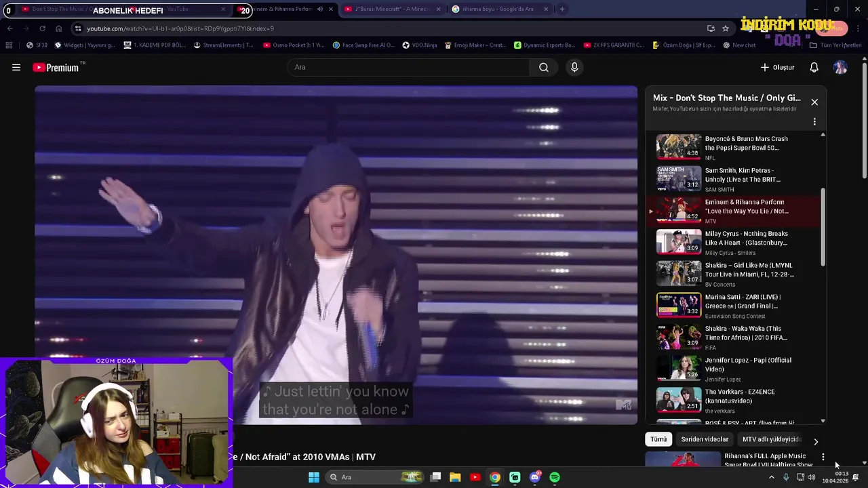
Task: Start voice search with the microphone icon
Action: 574,67
